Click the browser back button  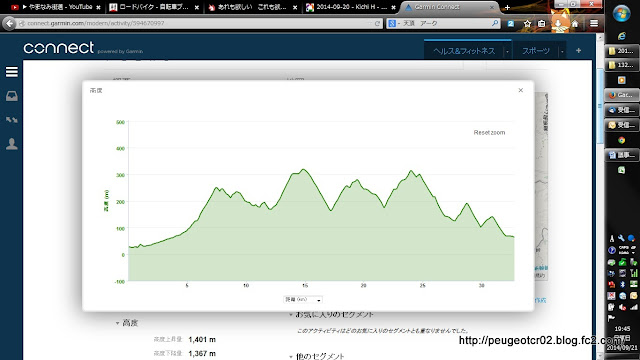pos(9,23)
